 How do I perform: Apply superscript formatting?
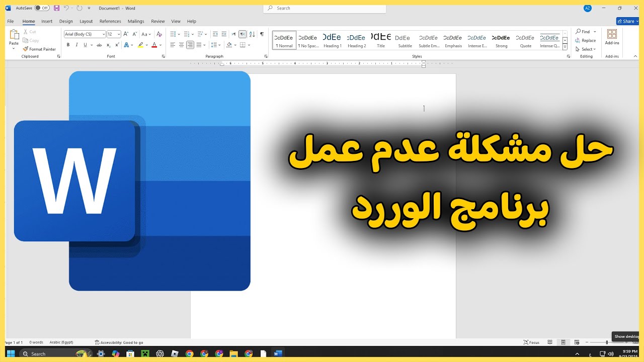(x=117, y=45)
